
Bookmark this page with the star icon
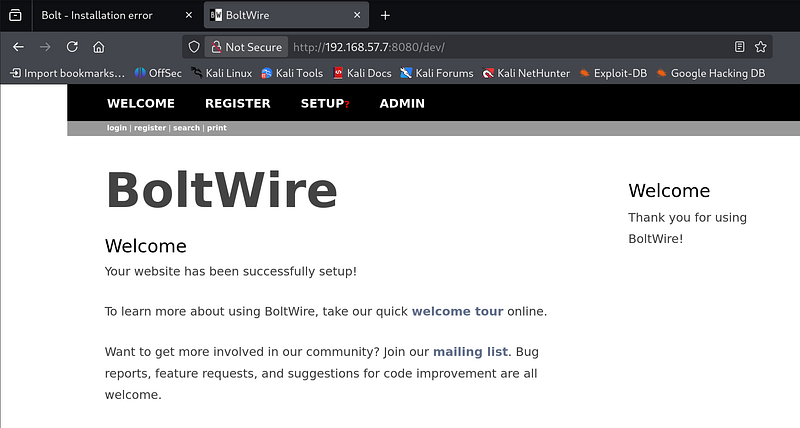click(761, 47)
